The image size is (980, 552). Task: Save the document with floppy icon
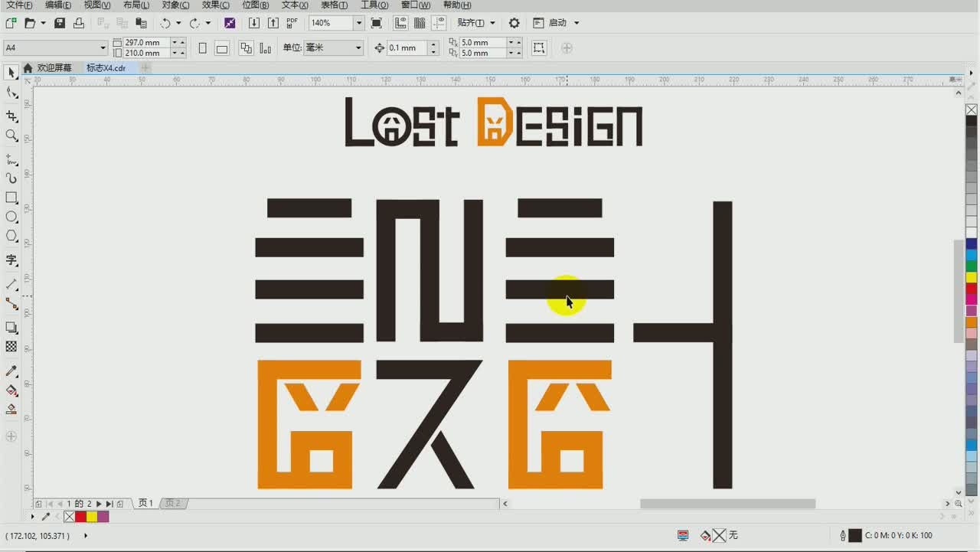(x=60, y=23)
